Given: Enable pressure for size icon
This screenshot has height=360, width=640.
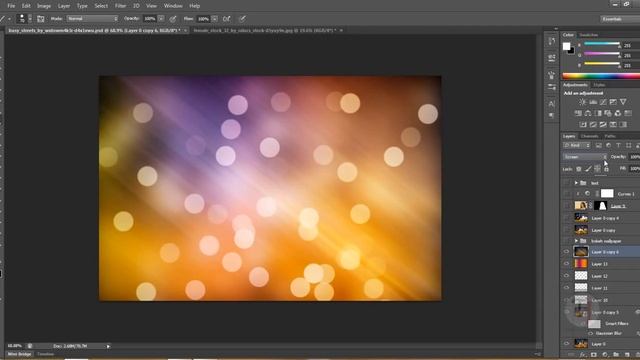Looking at the screenshot, I should 242,19.
